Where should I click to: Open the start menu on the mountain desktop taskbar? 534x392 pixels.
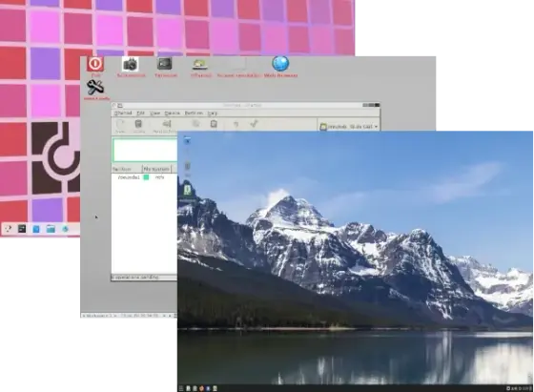(x=181, y=388)
